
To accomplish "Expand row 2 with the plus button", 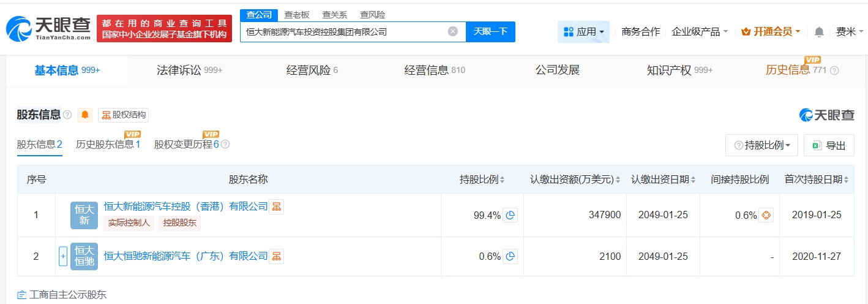I will (x=62, y=256).
